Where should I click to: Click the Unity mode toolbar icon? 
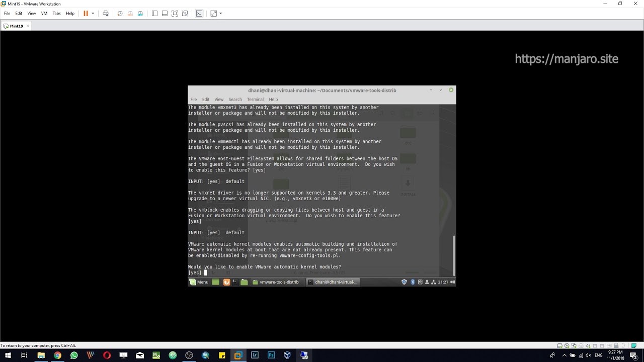coord(185,14)
